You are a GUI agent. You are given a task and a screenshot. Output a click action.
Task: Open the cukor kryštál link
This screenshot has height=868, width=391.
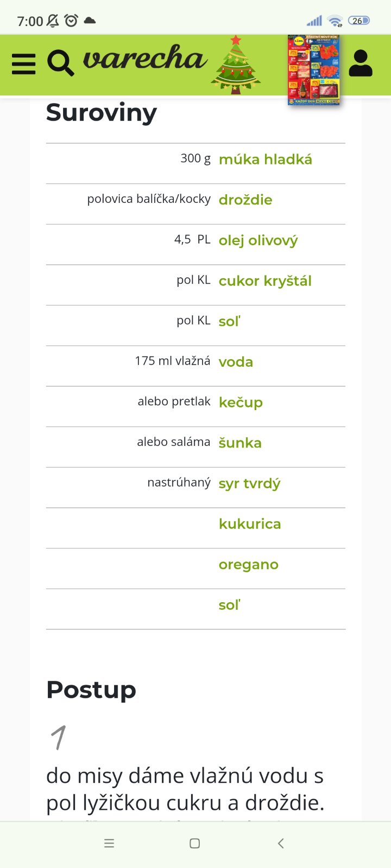pos(265,281)
